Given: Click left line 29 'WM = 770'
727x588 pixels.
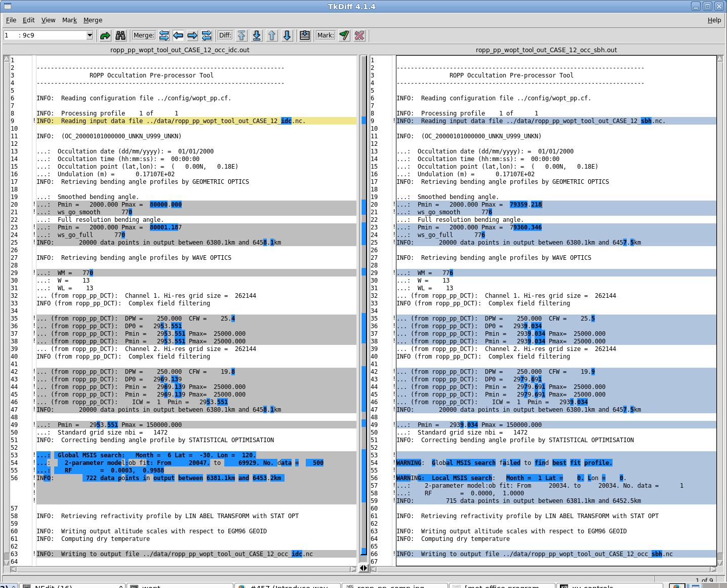Looking at the screenshot, I should [196, 273].
